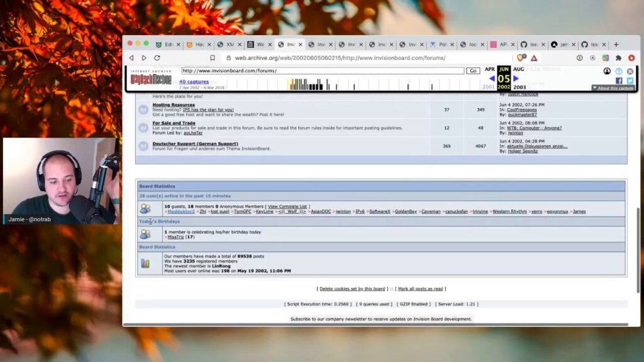Click the browser forward arrow
The width and height of the screenshot is (644, 362).
pyautogui.click(x=144, y=58)
